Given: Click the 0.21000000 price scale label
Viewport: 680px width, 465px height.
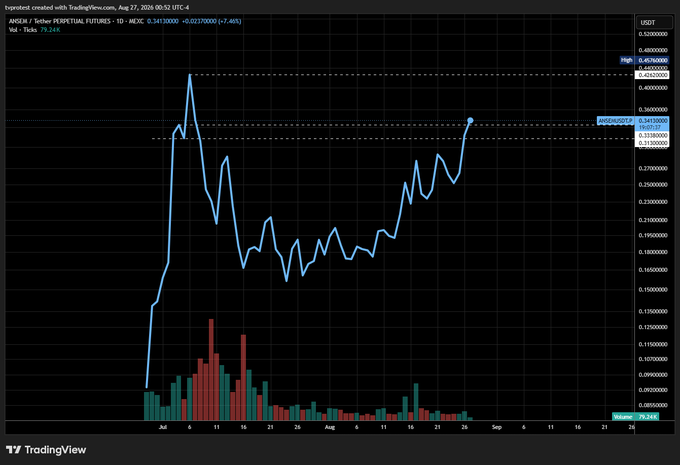Looking at the screenshot, I should 653,220.
